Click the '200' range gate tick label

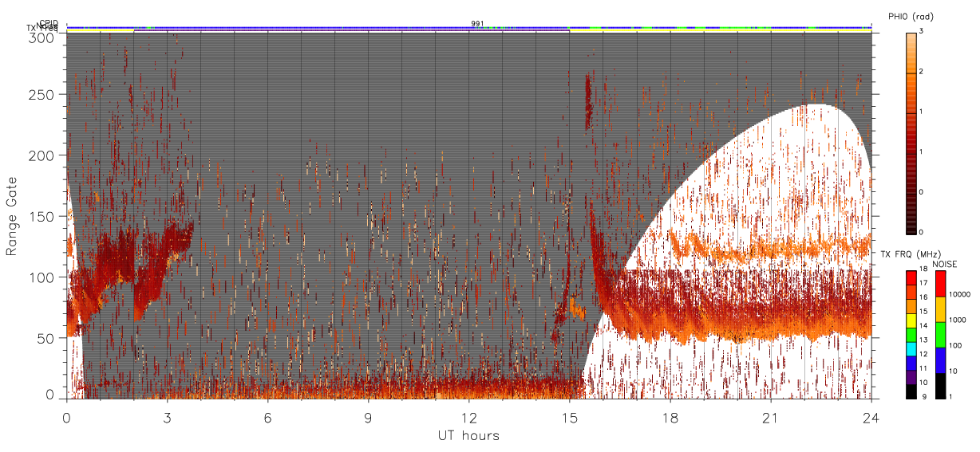point(42,155)
